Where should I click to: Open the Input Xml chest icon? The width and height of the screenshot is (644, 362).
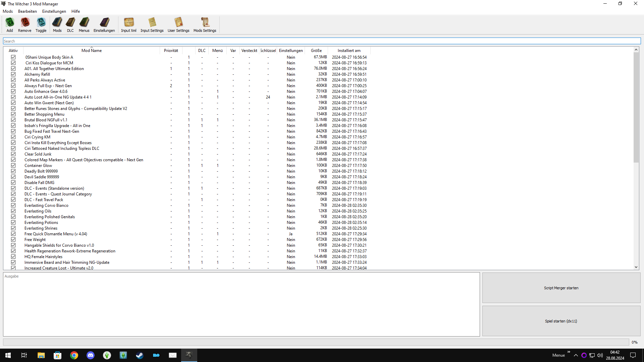pos(129,25)
